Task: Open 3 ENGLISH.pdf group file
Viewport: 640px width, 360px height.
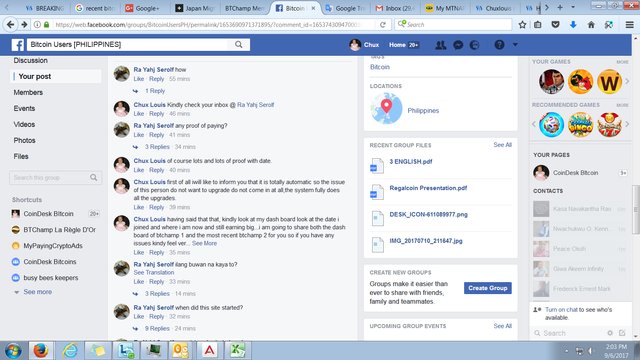Action: (411, 162)
